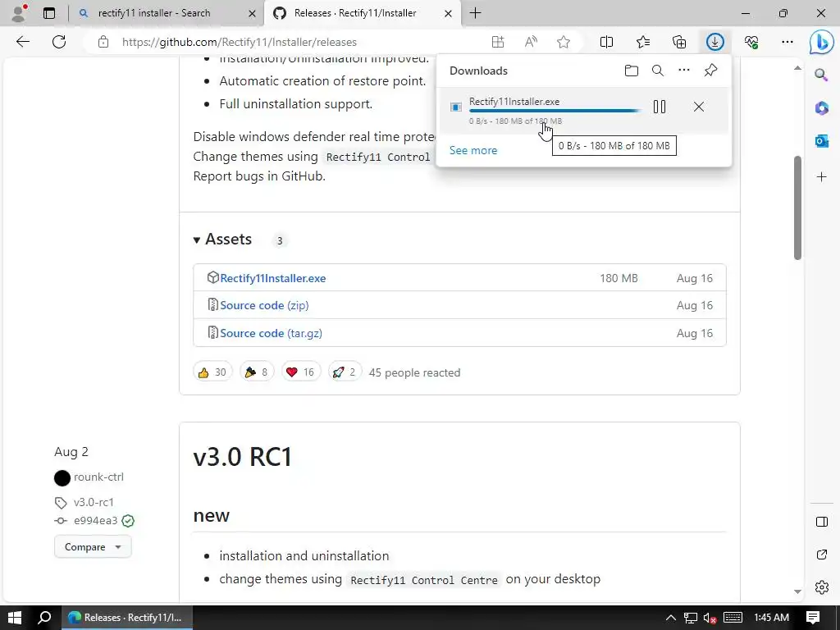Go back to previous page
The width and height of the screenshot is (840, 630).
click(x=22, y=42)
